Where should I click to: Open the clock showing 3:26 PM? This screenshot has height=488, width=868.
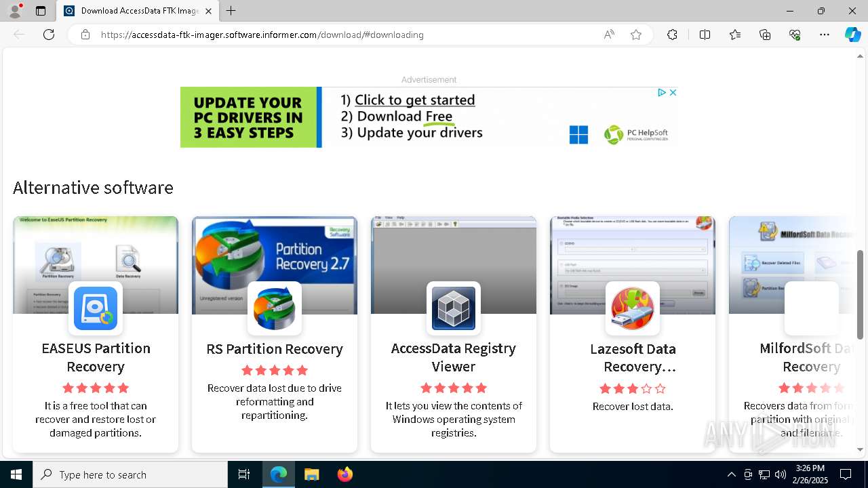coord(810,474)
